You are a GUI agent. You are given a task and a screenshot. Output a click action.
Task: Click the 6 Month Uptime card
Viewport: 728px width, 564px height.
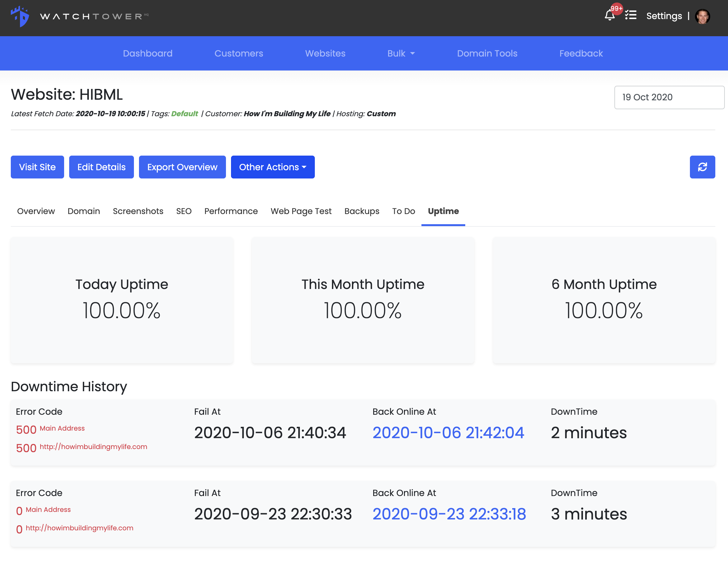tap(604, 300)
